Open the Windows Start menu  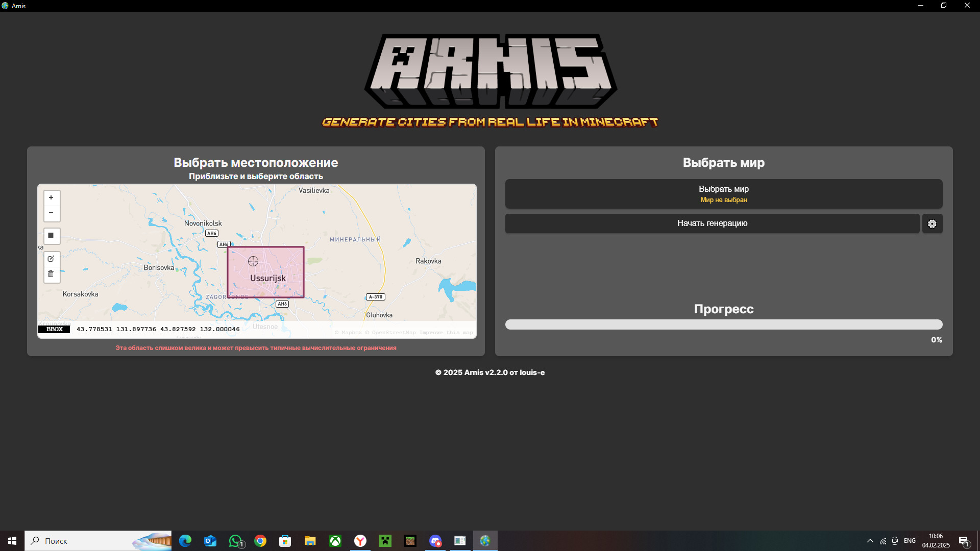(x=11, y=541)
